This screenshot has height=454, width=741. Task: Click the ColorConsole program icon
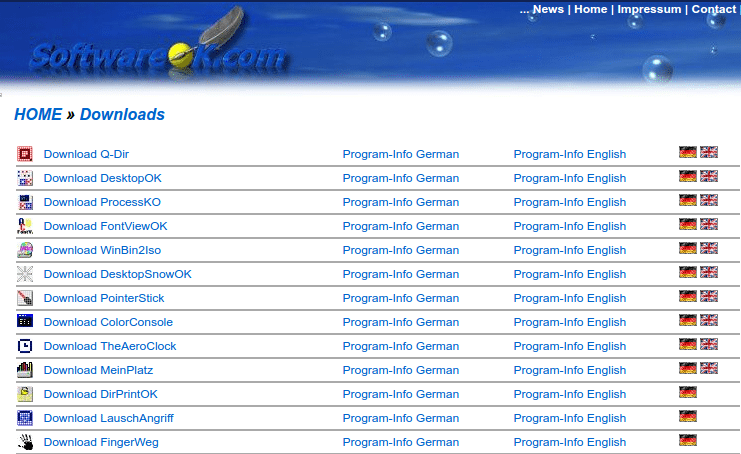(x=25, y=321)
